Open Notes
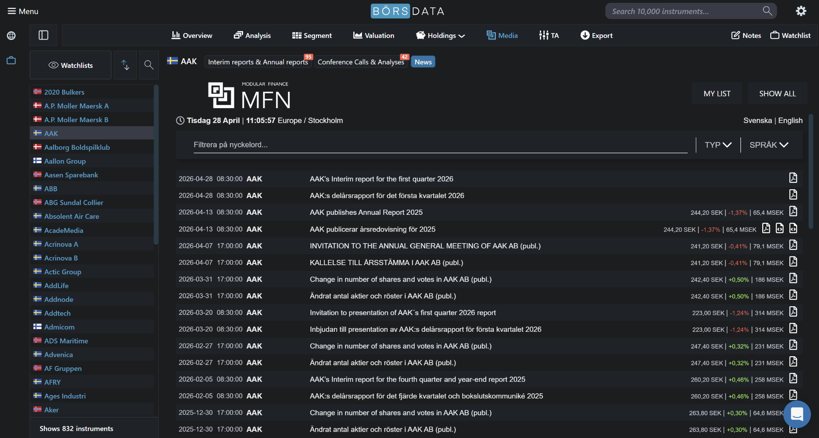This screenshot has width=819, height=438. point(746,35)
